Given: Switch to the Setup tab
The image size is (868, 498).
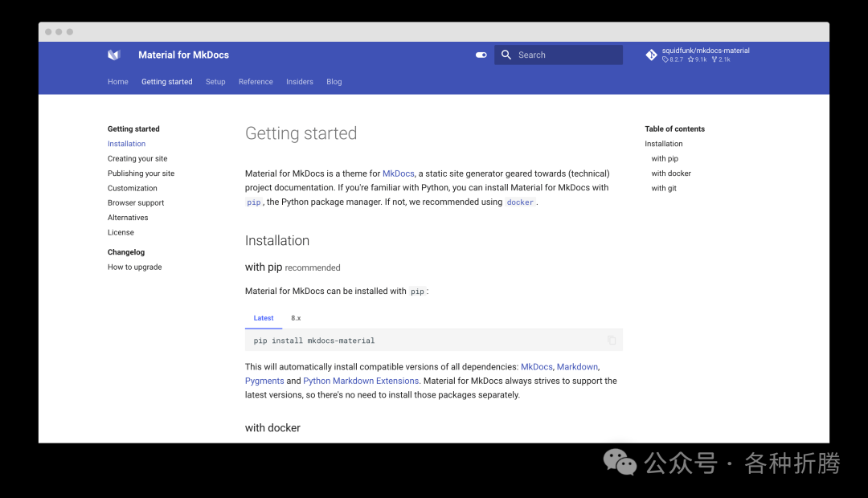Looking at the screenshot, I should 215,81.
